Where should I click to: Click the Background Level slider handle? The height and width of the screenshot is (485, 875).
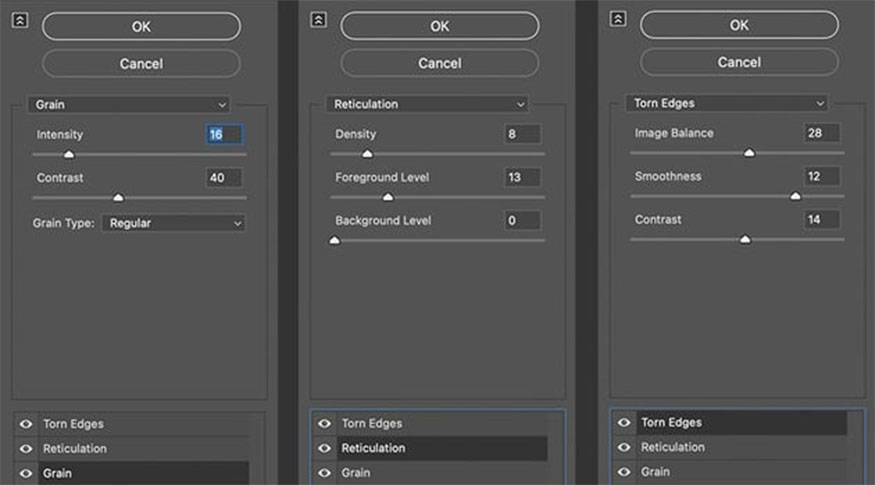click(x=334, y=240)
